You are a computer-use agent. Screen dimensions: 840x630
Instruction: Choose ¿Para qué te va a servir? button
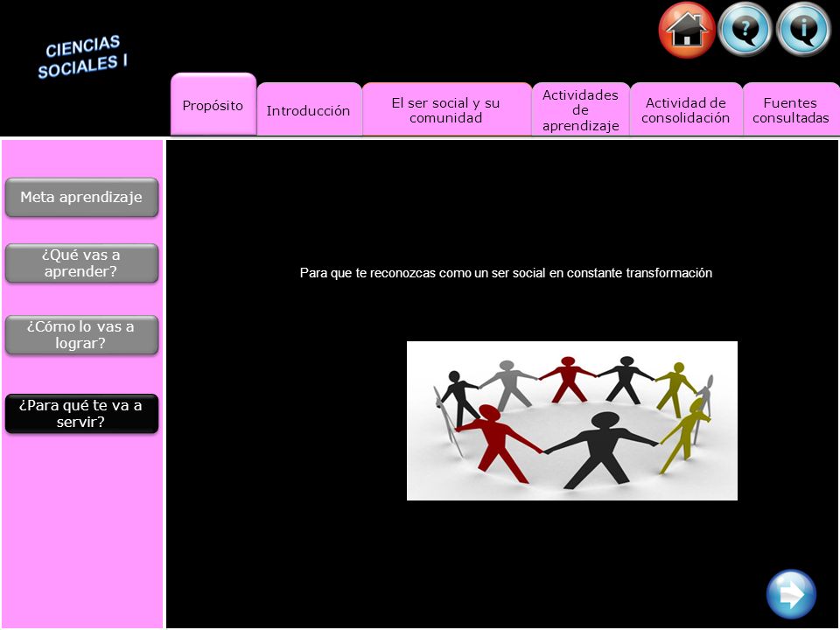(x=81, y=414)
